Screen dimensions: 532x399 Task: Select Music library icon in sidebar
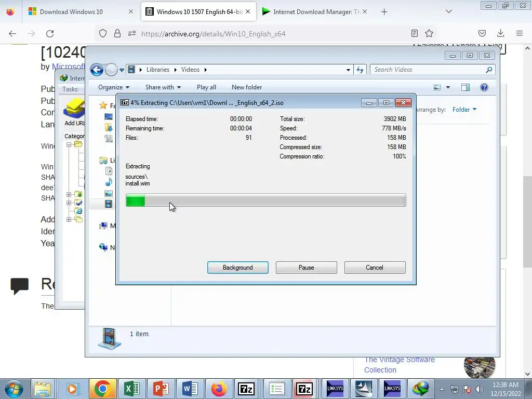pos(109,182)
